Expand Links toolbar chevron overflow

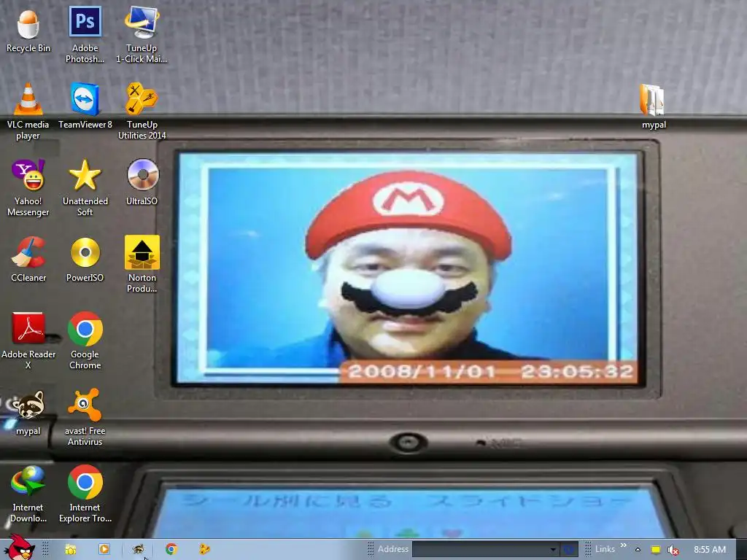623,545
